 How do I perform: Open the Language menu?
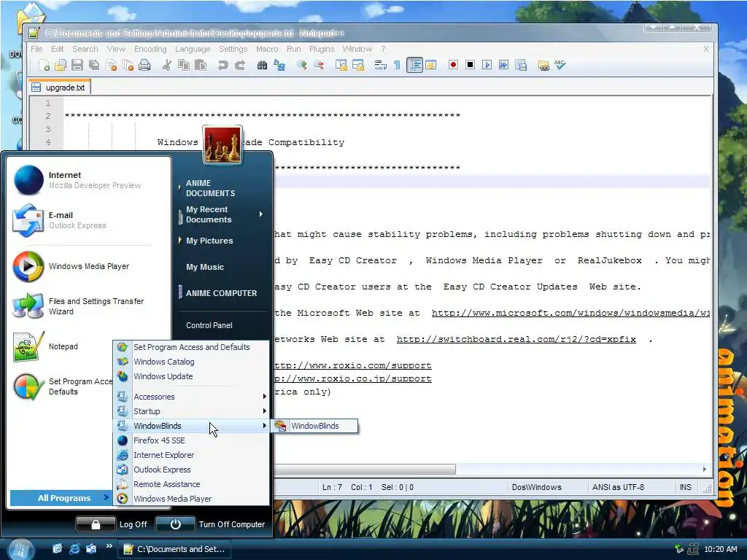tap(193, 49)
